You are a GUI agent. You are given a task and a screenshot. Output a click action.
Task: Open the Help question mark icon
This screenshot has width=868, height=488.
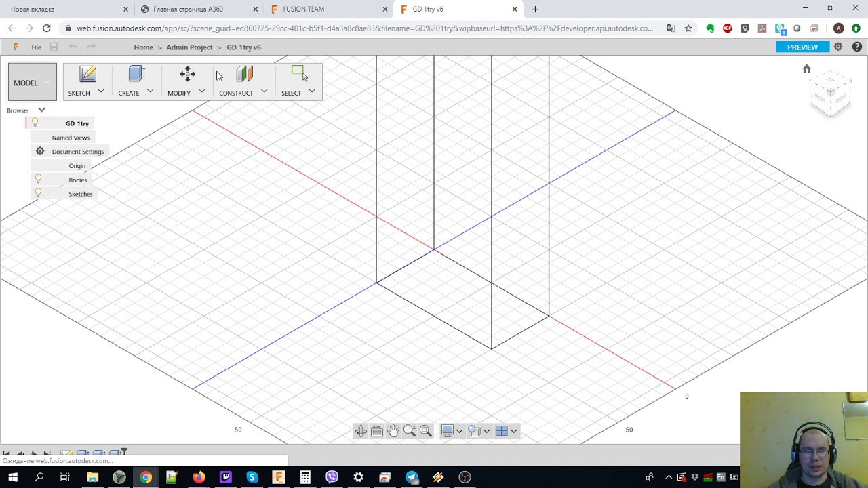(857, 47)
